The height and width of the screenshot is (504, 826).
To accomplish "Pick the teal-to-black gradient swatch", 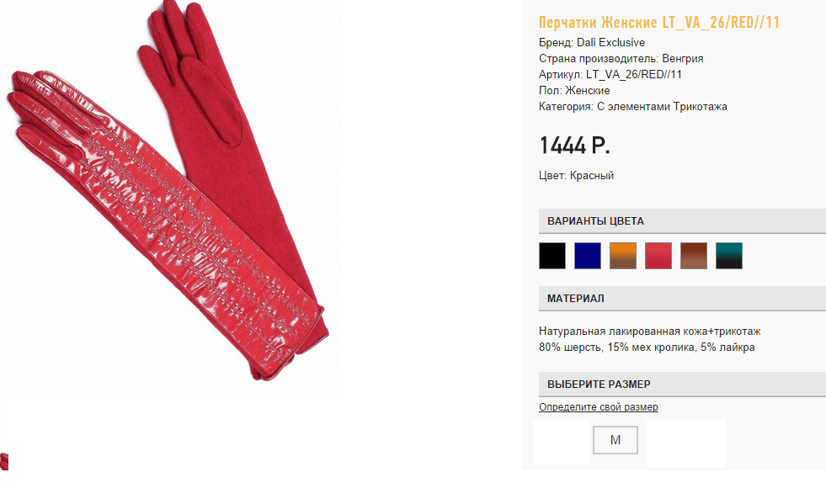I will pos(728,256).
